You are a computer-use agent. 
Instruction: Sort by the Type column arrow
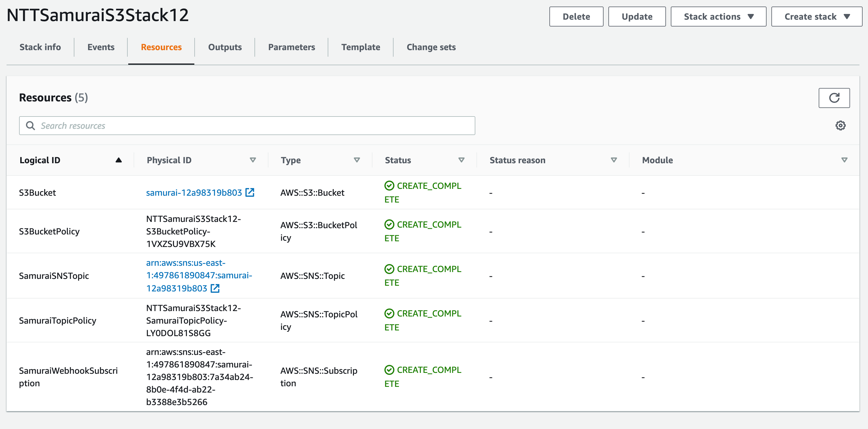point(357,160)
